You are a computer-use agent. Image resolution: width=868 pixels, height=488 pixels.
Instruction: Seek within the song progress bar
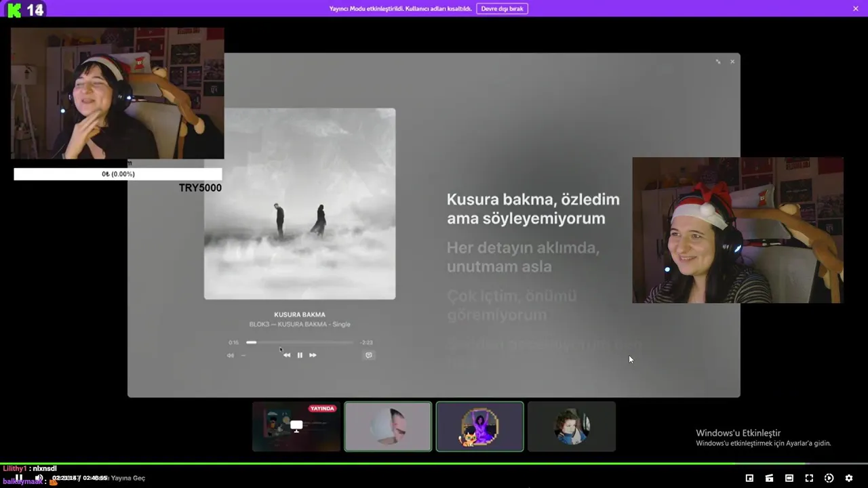(x=300, y=342)
